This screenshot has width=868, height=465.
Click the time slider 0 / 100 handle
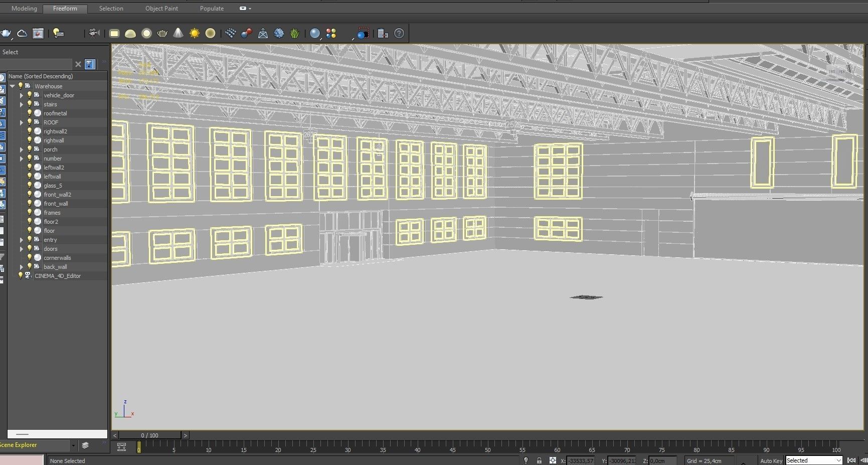tap(150, 435)
